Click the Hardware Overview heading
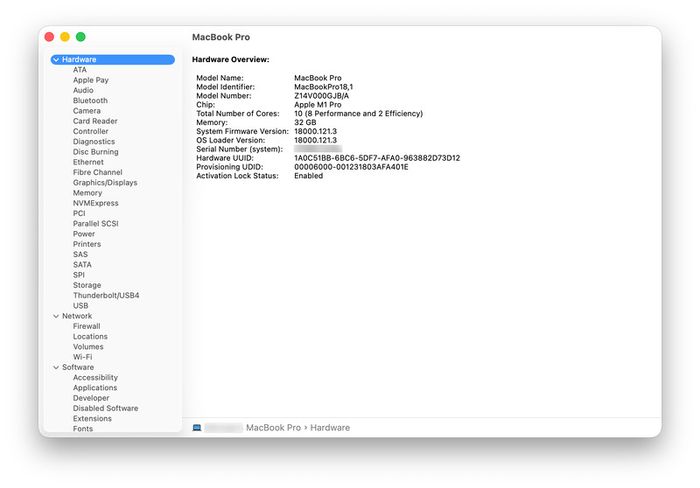Viewport: 700px width, 488px height. (x=230, y=59)
